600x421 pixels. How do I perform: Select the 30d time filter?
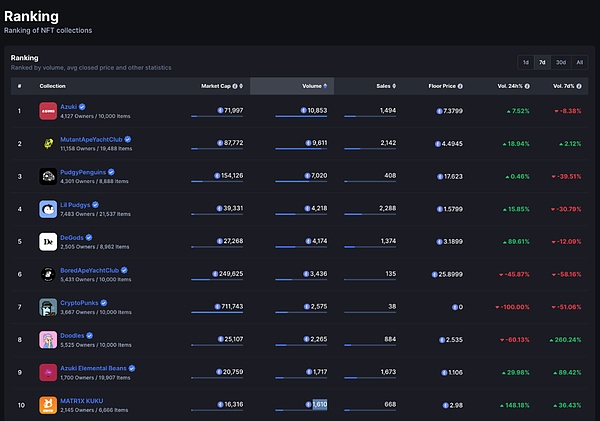tap(560, 62)
